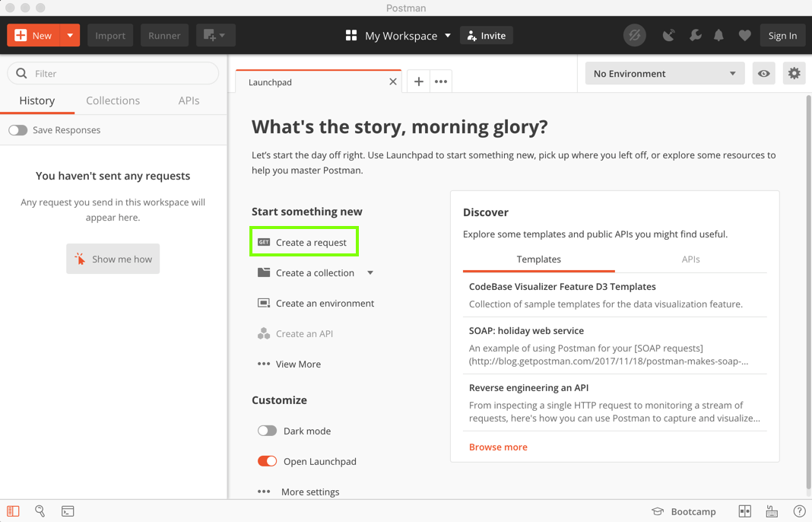
Task: Switch to the Discover APIs tab
Action: [x=690, y=259]
